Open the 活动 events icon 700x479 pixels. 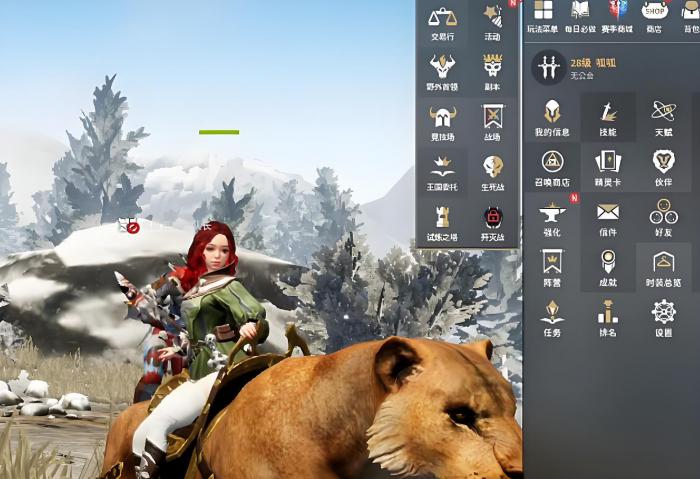pos(492,22)
